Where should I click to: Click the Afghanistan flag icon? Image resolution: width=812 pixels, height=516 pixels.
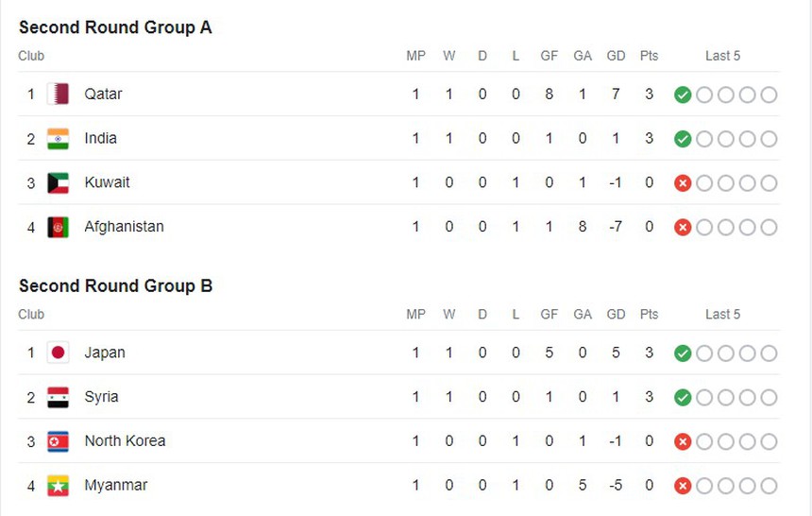click(59, 227)
